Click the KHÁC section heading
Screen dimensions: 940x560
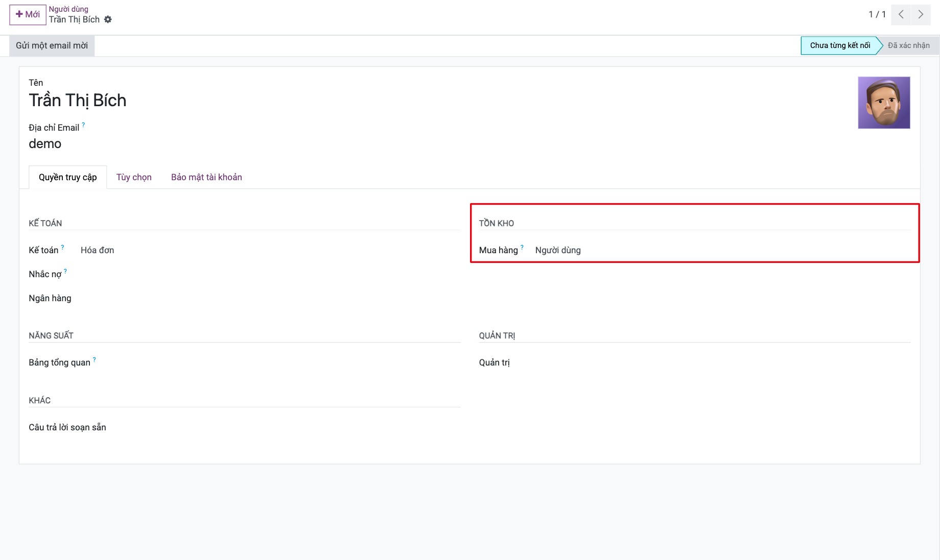point(40,400)
